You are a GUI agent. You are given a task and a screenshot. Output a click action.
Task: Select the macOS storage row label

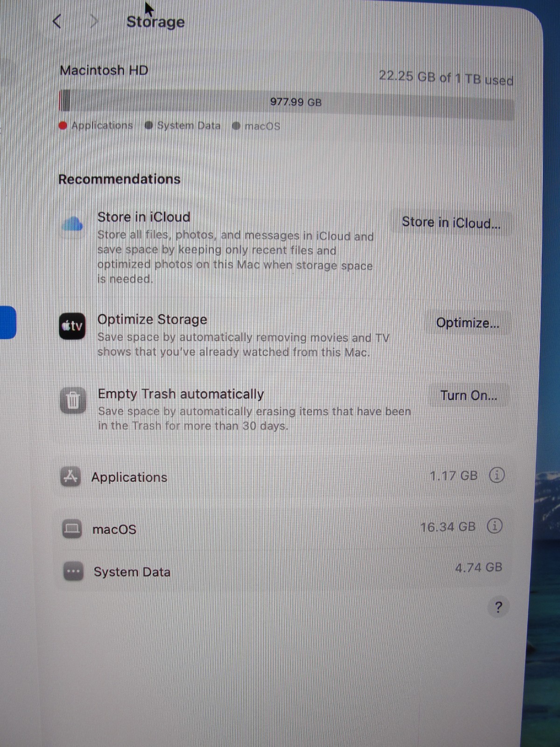coord(114,529)
